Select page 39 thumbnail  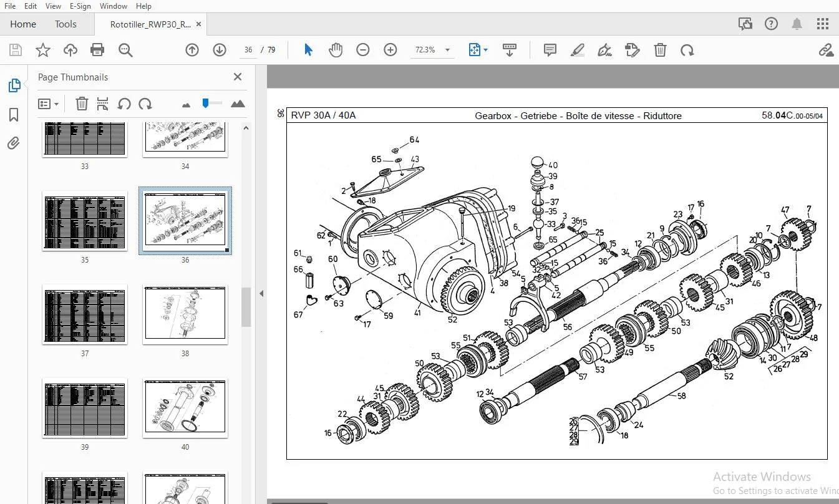tap(85, 408)
